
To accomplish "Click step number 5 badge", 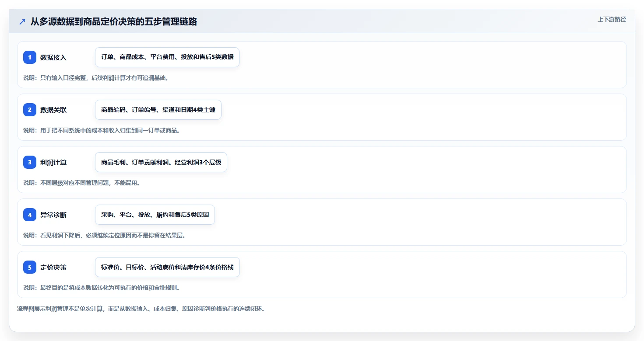I will (x=30, y=267).
